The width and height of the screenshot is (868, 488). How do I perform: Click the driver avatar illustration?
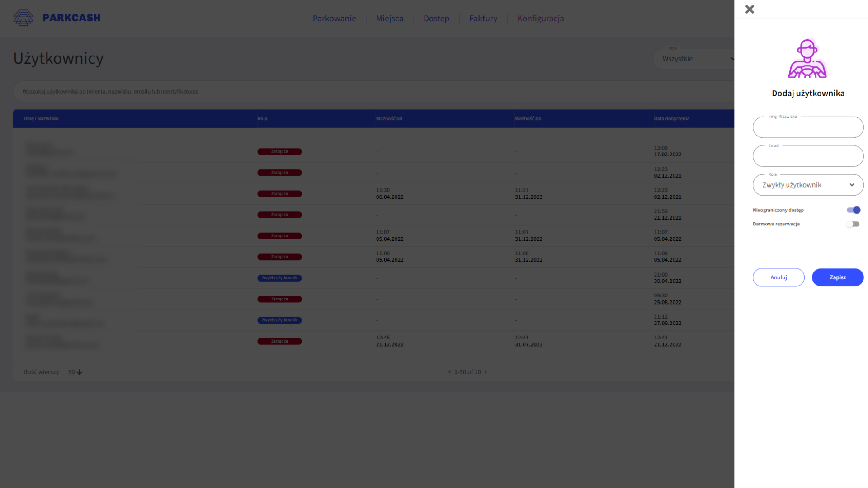[x=807, y=59]
